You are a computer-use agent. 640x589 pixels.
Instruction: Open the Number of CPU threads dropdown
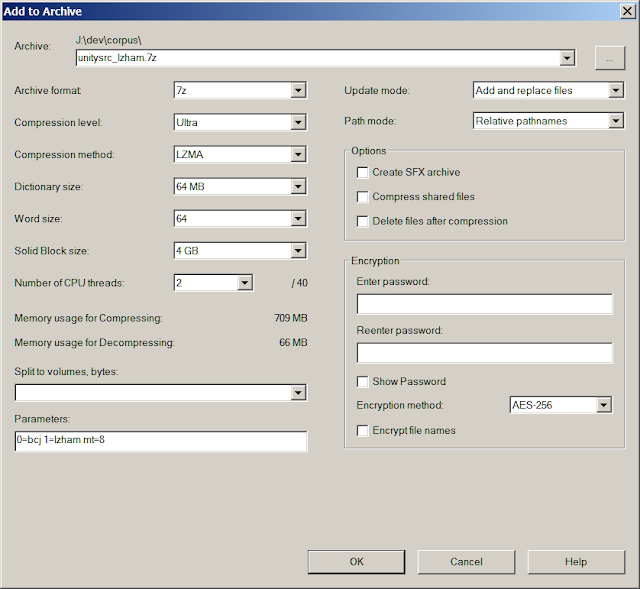(x=244, y=283)
